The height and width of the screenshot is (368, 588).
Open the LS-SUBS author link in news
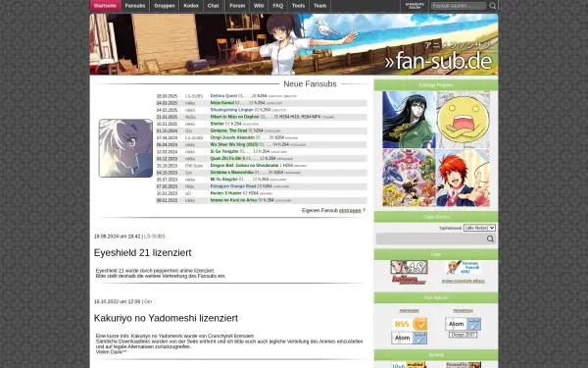click(155, 237)
